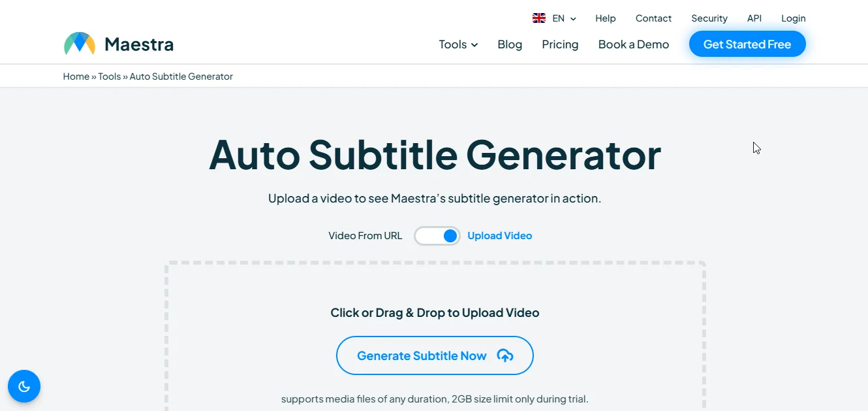Viewport: 868px width, 411px height.
Task: Open the Login link
Action: pyautogui.click(x=794, y=18)
